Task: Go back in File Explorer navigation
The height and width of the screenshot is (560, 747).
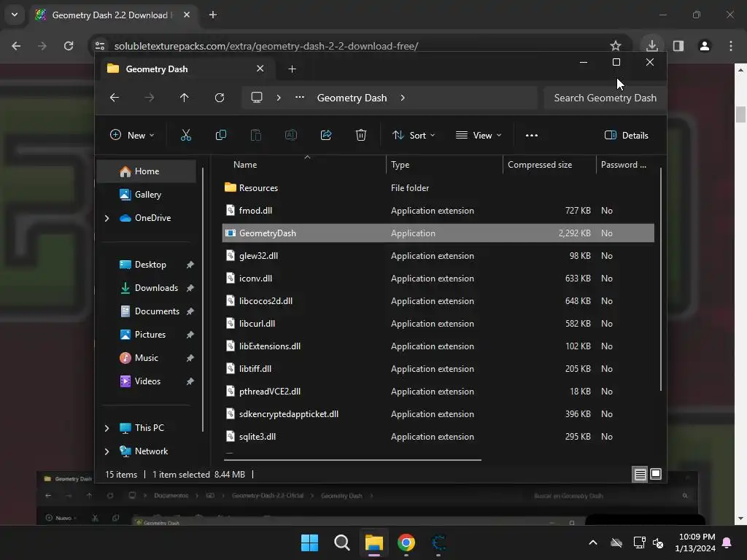Action: [115, 98]
